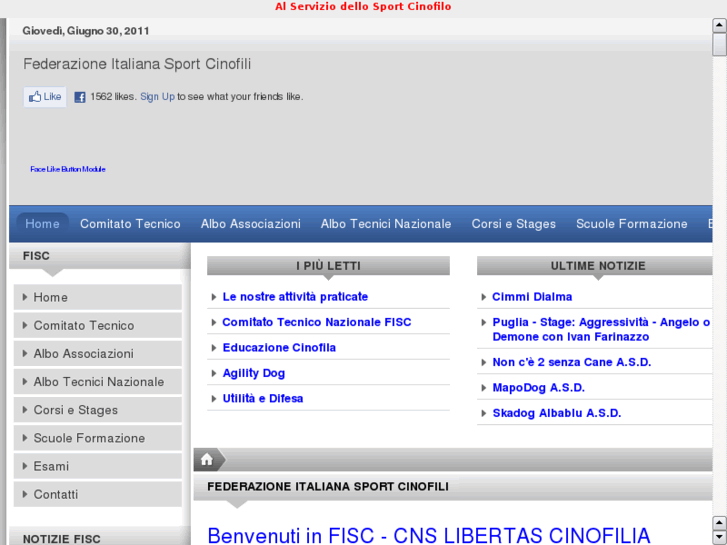Open Contatti in the sidebar menu
Viewport: 727px width, 545px height.
point(98,494)
